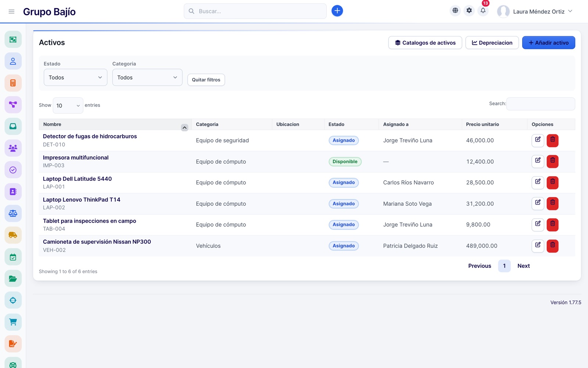Open the Depreciacion button
The height and width of the screenshot is (368, 588).
click(492, 43)
